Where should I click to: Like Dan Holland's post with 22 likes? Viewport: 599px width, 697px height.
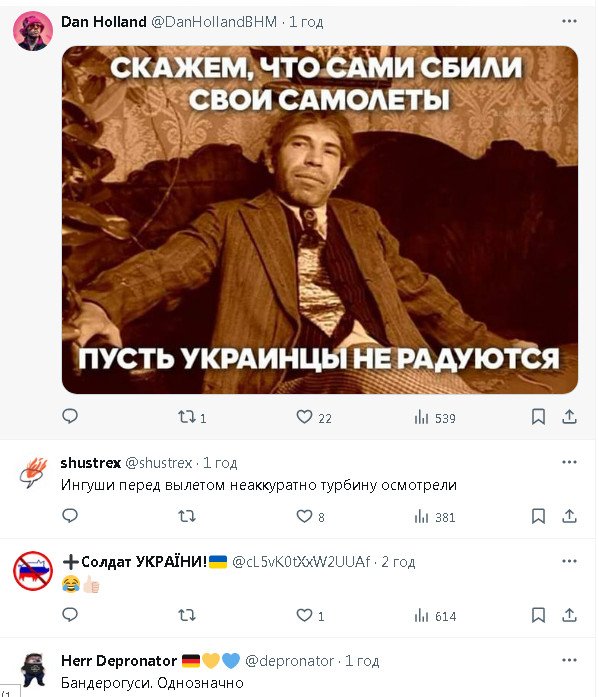tap(314, 417)
